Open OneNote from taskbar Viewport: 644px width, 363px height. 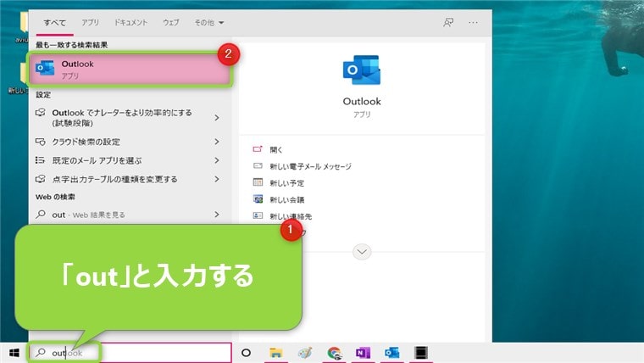pos(363,353)
